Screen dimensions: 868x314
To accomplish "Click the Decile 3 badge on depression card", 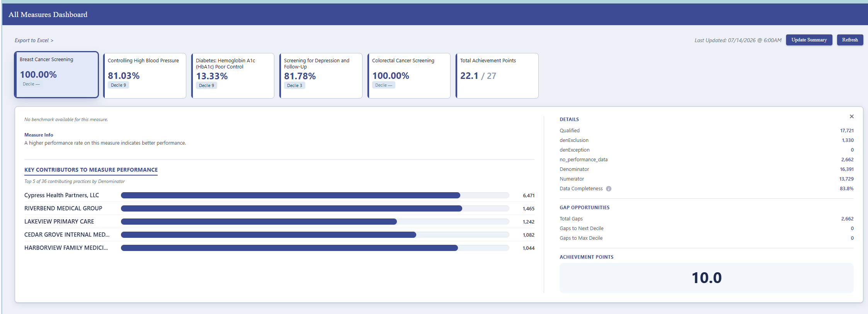I will [x=294, y=85].
